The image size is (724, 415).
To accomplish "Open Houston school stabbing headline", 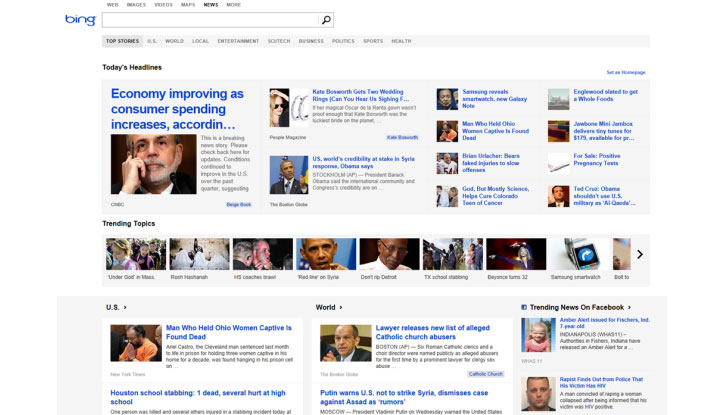I will pos(198,397).
